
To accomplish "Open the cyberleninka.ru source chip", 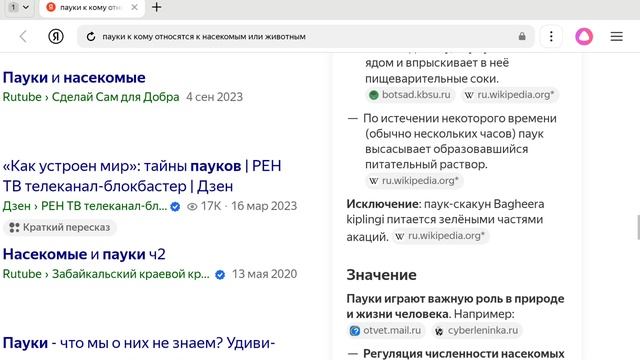I will pyautogui.click(x=477, y=330).
